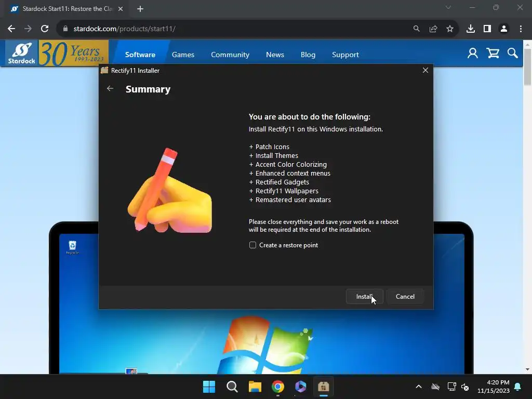
Task: Click the Stardock logo
Action: (22, 54)
